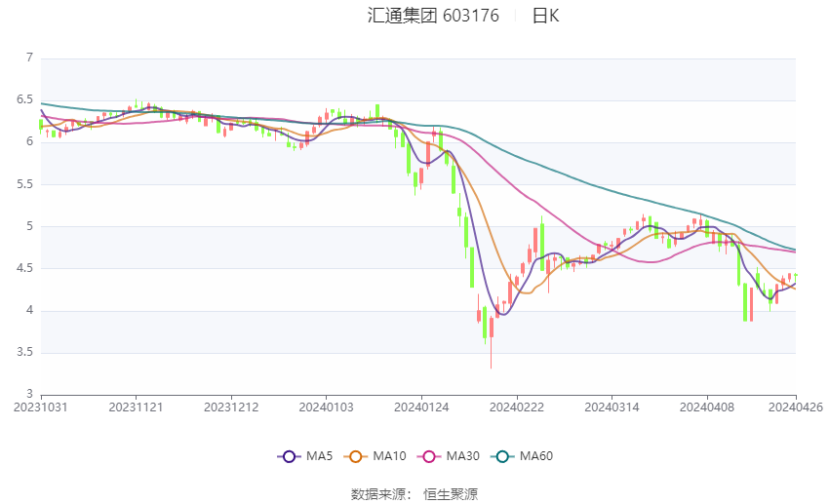
Task: Click the MA60 legend circle marker
Action: click(x=499, y=456)
